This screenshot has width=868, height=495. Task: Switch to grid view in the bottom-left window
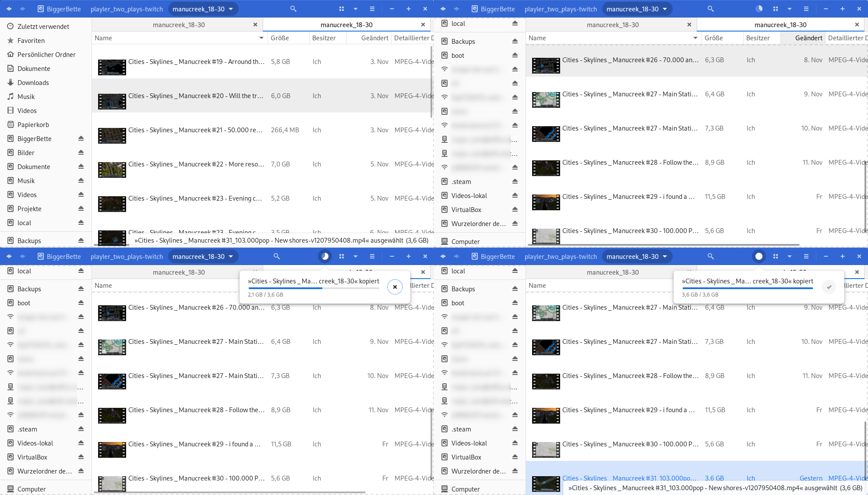pyautogui.click(x=342, y=256)
